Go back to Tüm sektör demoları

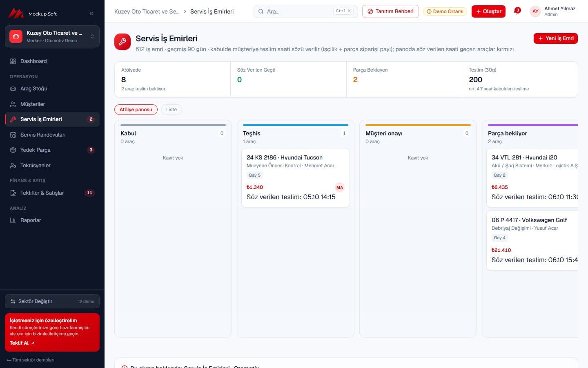(30, 360)
